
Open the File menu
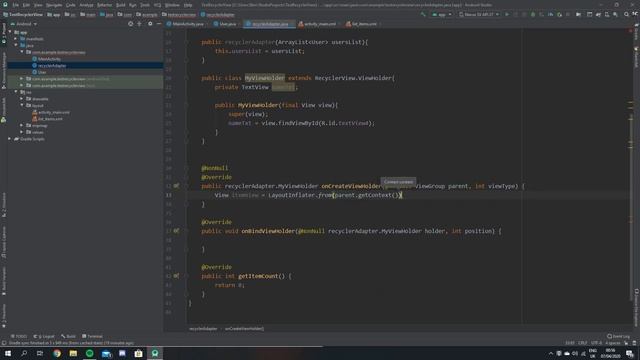[x=16, y=5]
